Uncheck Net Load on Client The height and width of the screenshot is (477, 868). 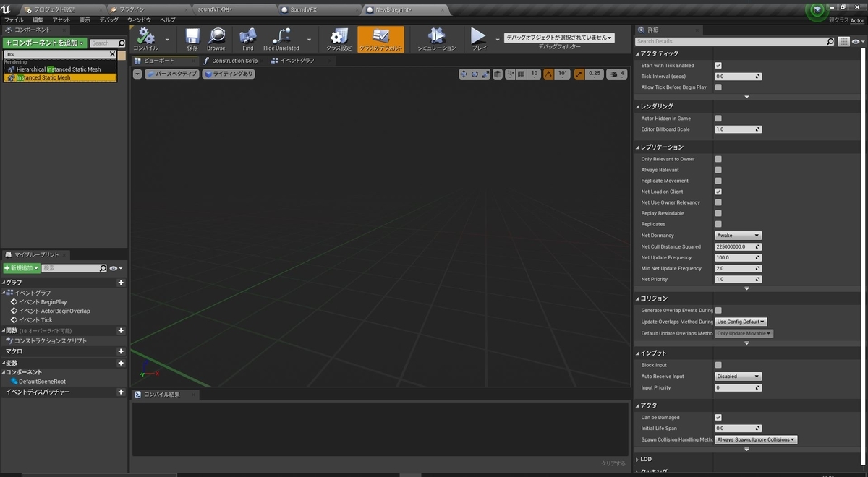pyautogui.click(x=718, y=192)
